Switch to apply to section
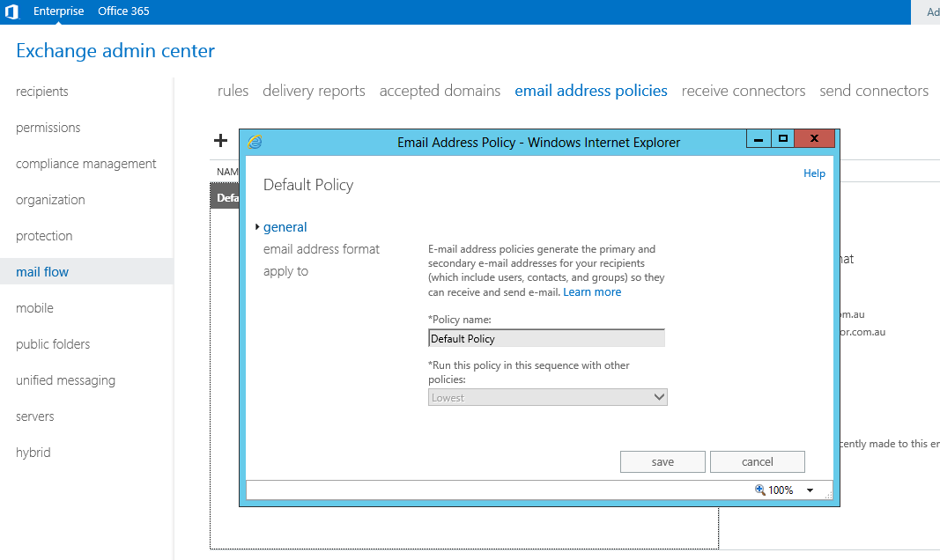Viewport: 940px width, 560px height. coord(285,271)
